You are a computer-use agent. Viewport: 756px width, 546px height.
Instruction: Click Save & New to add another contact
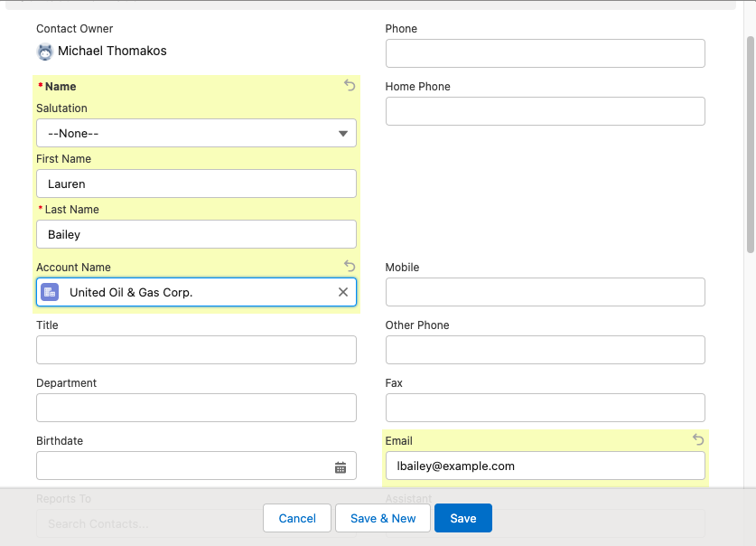pyautogui.click(x=382, y=518)
